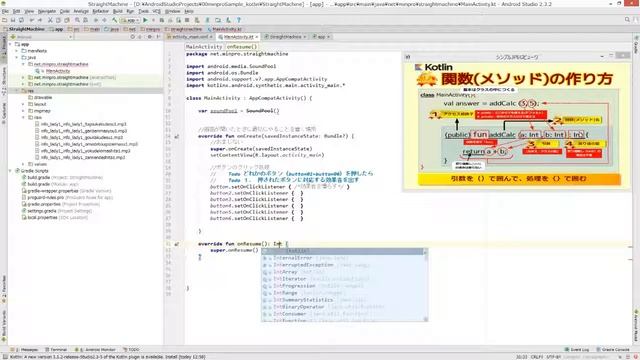Open the Navigate menu
The width and height of the screenshot is (640, 360).
[47, 11]
